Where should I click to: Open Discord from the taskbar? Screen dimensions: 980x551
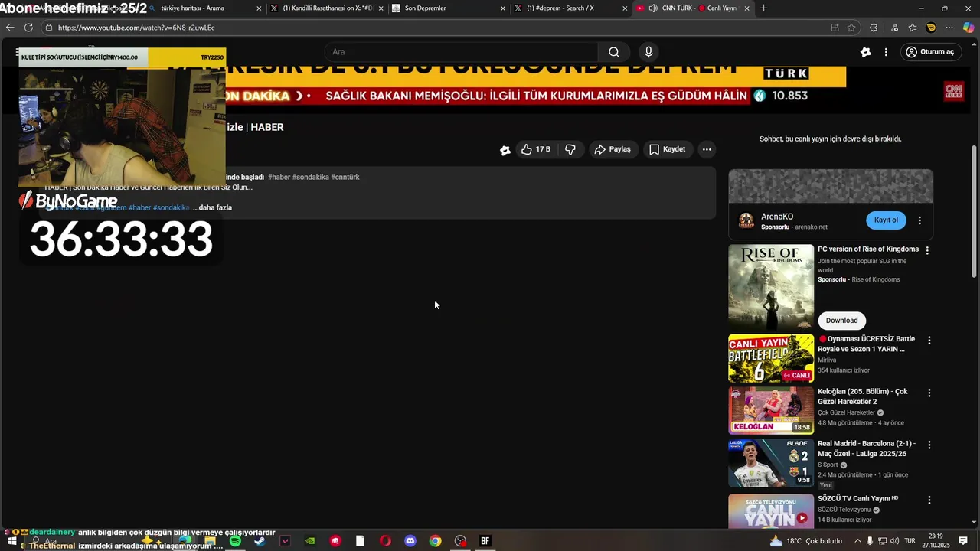tap(410, 541)
